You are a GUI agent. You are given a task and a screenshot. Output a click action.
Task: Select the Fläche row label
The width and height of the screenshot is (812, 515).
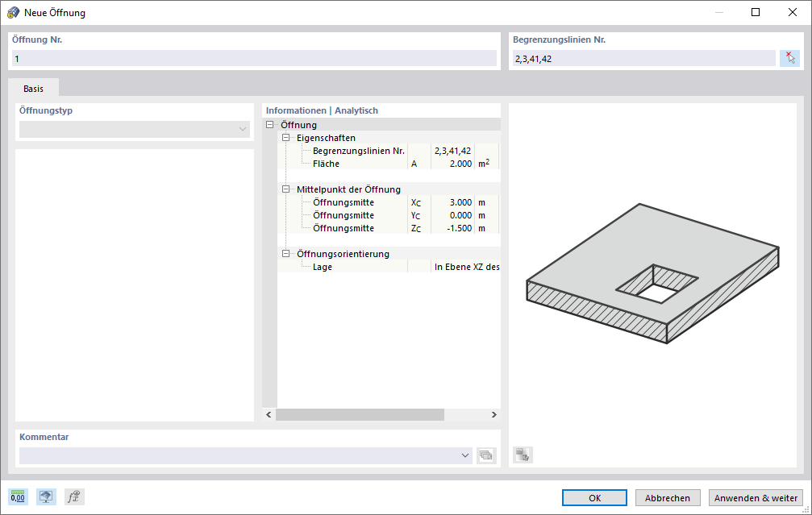pyautogui.click(x=326, y=164)
